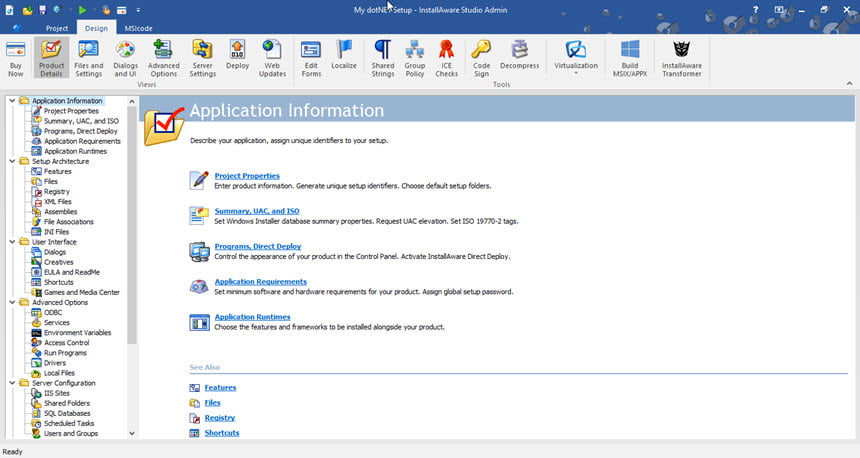Screen dimensions: 860x458
Task: Open Files and Settings view
Action: pos(88,58)
